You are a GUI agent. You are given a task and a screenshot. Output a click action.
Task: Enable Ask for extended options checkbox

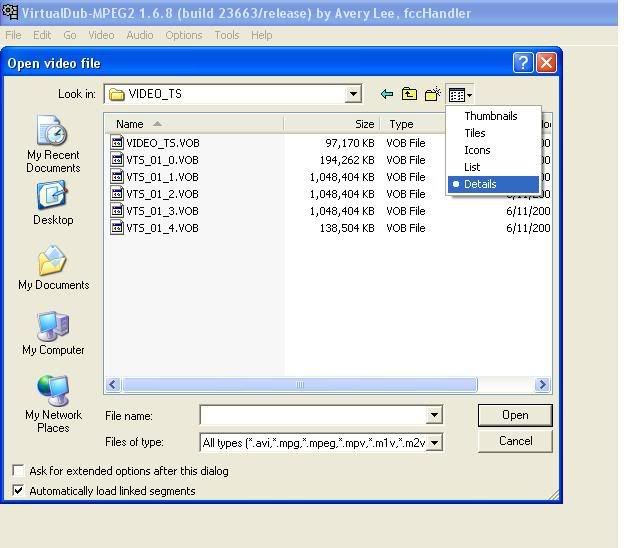coord(18,470)
